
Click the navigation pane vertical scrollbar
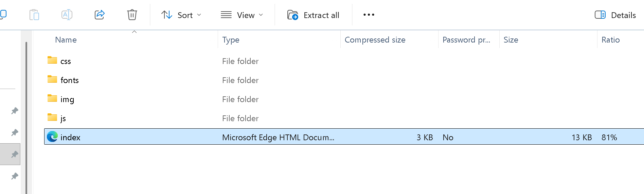click(26, 117)
